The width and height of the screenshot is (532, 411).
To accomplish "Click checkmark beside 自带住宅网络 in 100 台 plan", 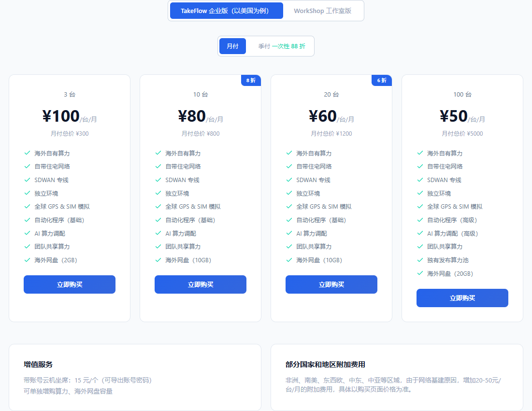I will click(x=420, y=166).
